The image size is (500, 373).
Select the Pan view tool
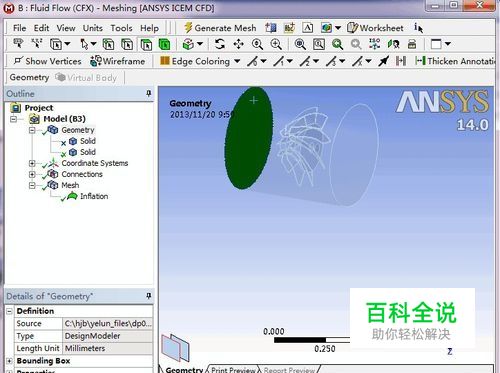click(239, 44)
